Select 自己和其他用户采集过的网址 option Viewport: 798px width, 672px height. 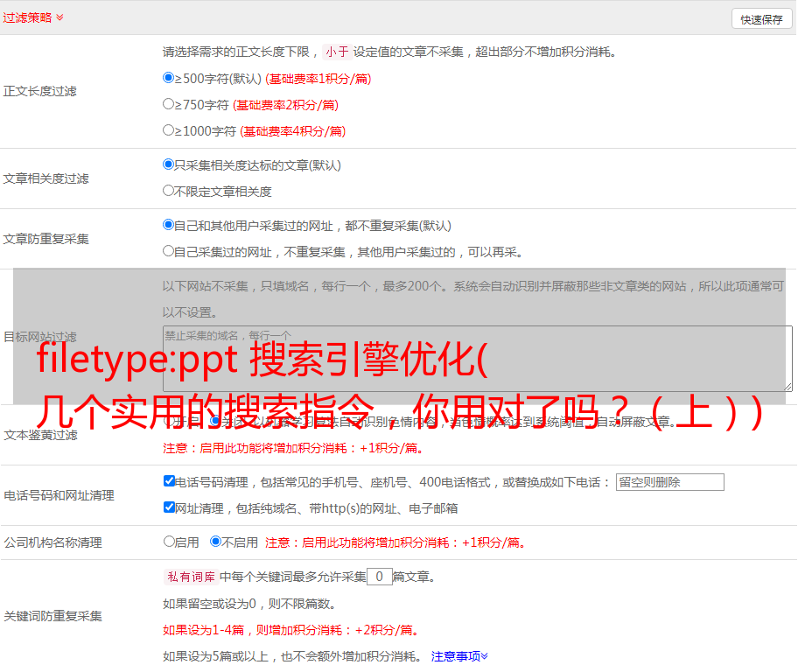[169, 225]
